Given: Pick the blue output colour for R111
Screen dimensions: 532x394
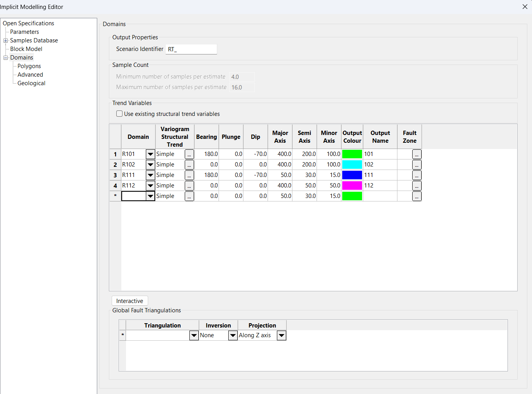Looking at the screenshot, I should 352,175.
